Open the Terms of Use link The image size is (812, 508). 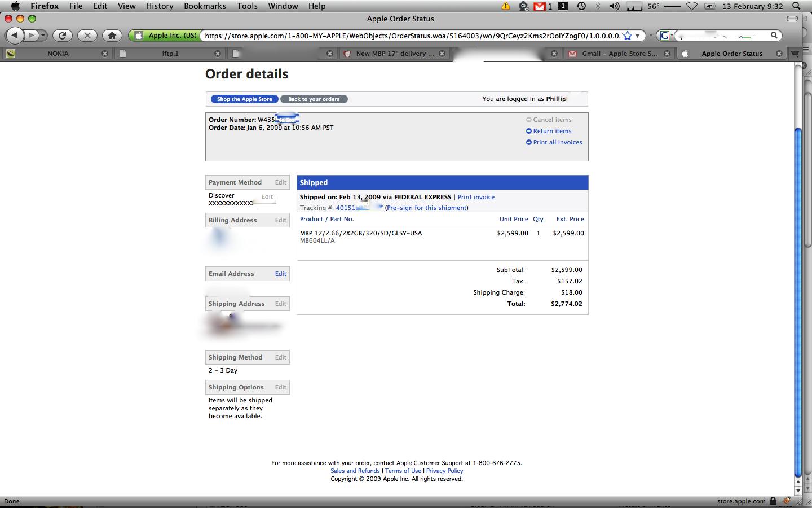(x=403, y=471)
